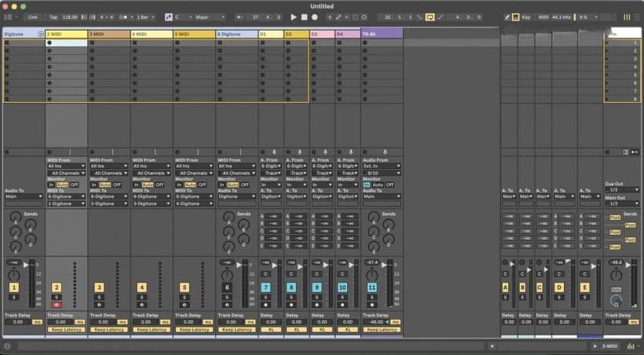Open the 1 Bar quantization menu

coord(146,17)
